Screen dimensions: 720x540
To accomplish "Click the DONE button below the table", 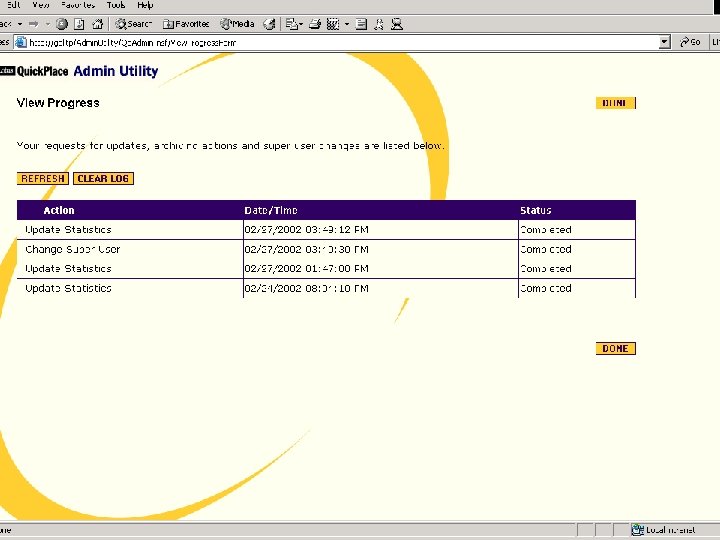I will click(616, 349).
